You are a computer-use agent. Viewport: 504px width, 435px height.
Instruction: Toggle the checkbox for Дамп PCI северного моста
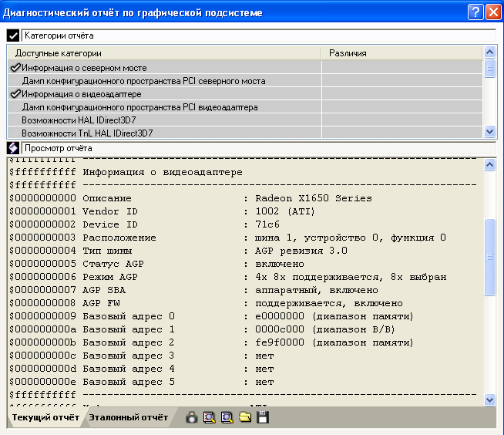click(x=15, y=81)
